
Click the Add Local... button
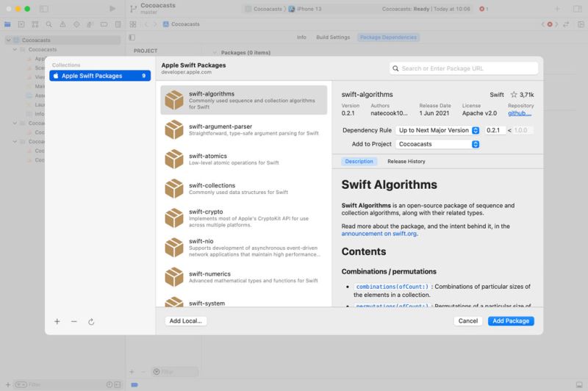[186, 321]
